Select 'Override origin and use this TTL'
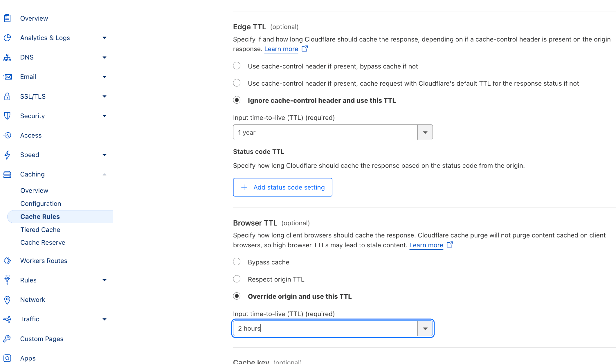The width and height of the screenshot is (616, 364). click(x=237, y=296)
